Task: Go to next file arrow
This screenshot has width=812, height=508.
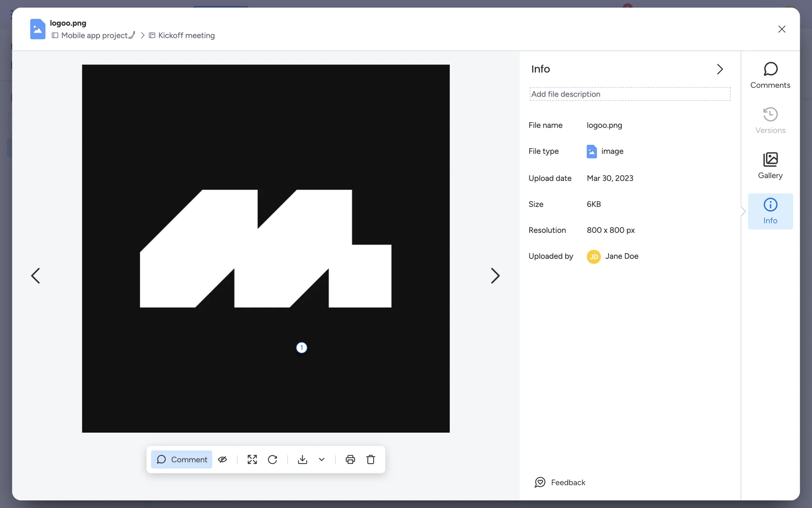Action: point(495,276)
